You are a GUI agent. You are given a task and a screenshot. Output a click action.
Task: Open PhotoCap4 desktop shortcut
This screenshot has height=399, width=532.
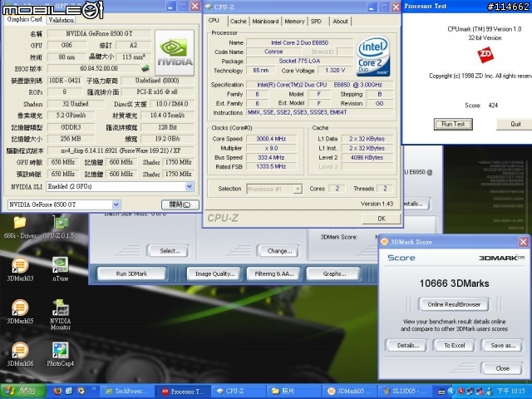61,355
